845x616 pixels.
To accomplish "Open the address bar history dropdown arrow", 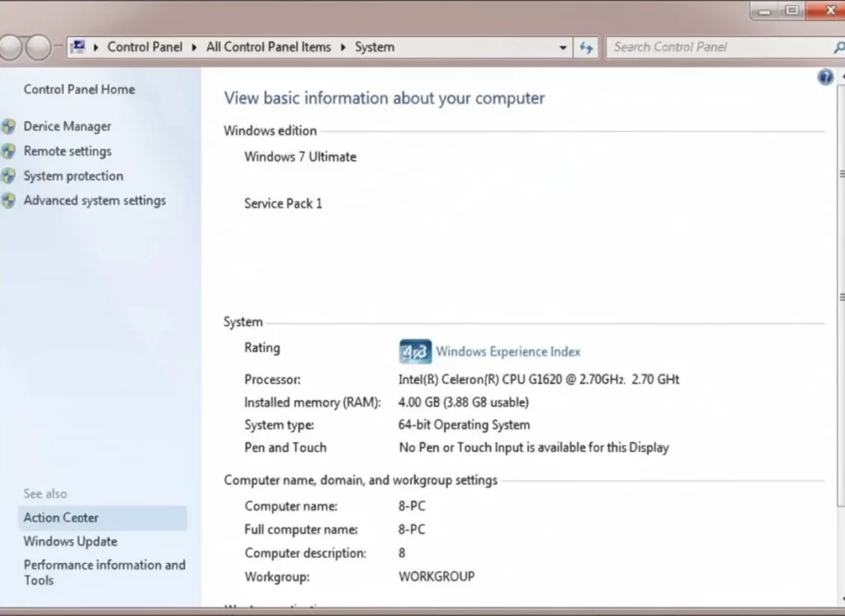I will click(x=564, y=48).
